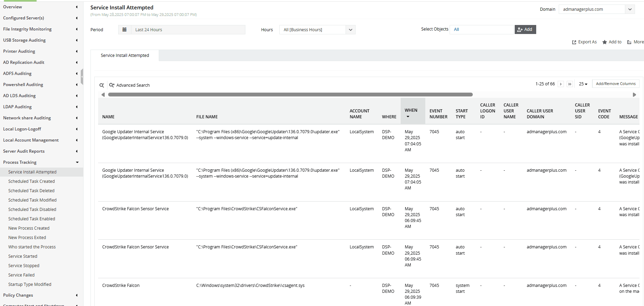Go to next page of results
644x306 pixels.
[560, 84]
